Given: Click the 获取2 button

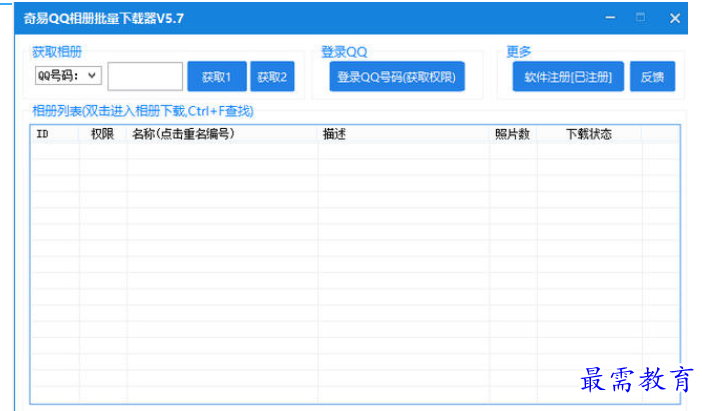Looking at the screenshot, I should [272, 77].
